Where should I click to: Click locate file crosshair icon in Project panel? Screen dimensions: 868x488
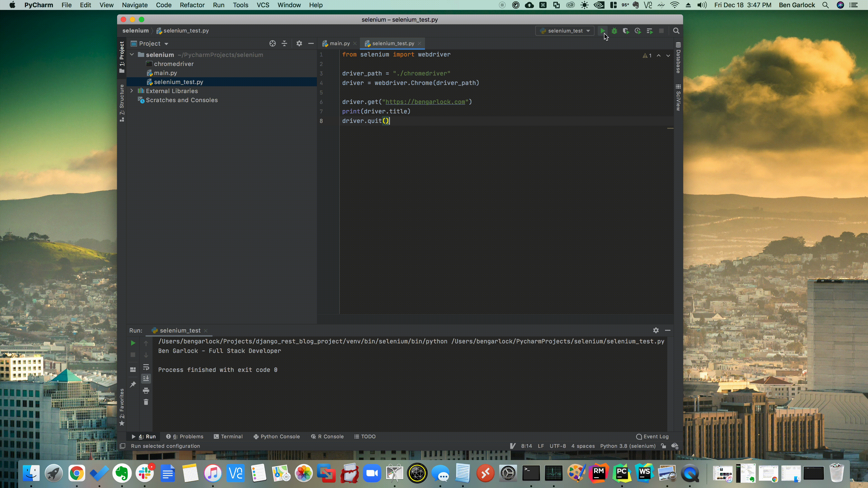click(272, 43)
